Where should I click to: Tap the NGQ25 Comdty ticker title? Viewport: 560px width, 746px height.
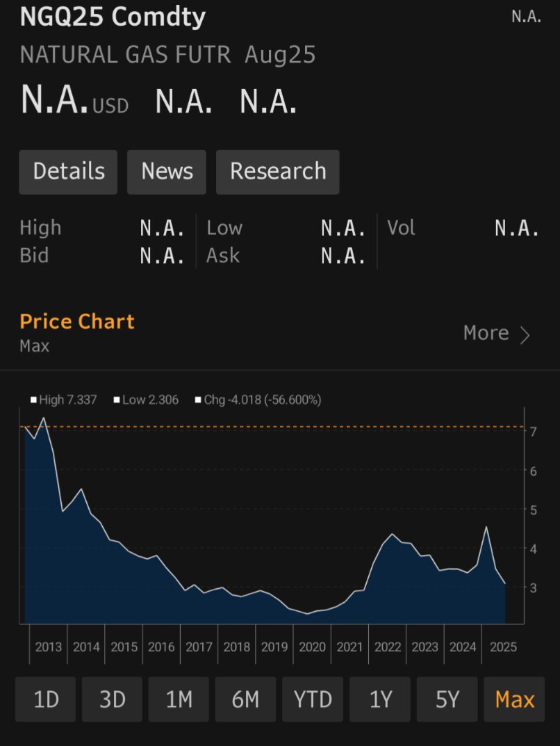tap(113, 17)
